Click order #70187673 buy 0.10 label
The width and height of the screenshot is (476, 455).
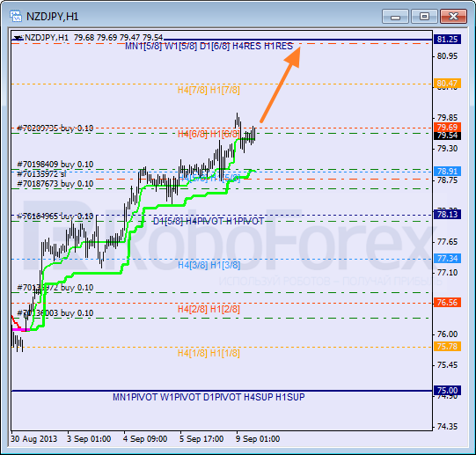click(x=55, y=184)
